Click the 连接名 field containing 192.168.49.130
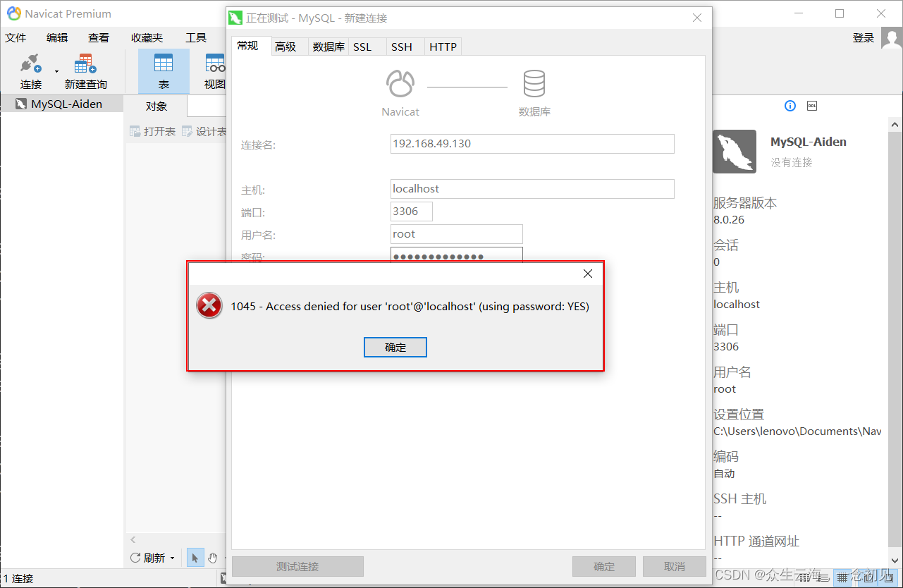The width and height of the screenshot is (903, 588). tap(532, 144)
